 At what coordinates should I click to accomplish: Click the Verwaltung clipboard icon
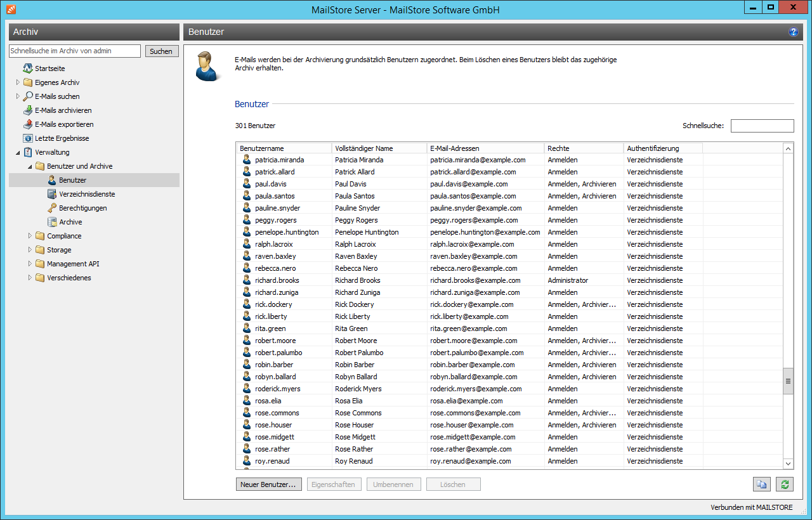coord(28,152)
